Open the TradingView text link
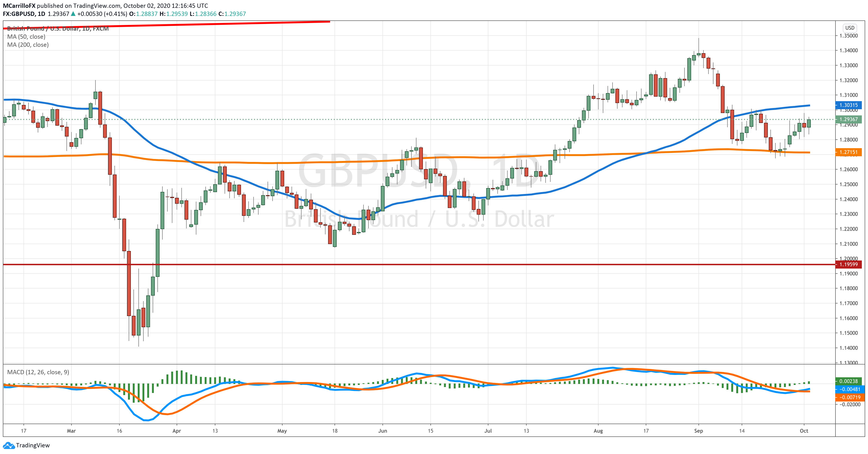Screen dimensions: 868x454 33,445
